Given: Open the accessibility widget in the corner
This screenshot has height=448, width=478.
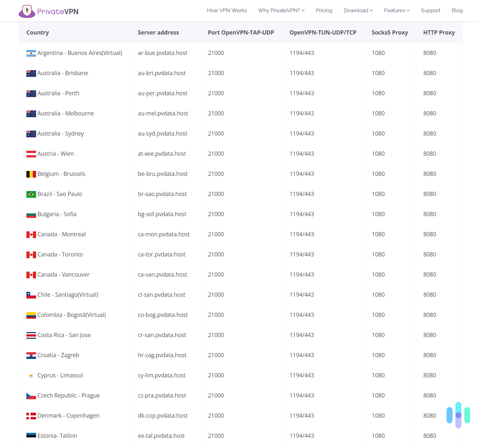Looking at the screenshot, I should point(458,415).
